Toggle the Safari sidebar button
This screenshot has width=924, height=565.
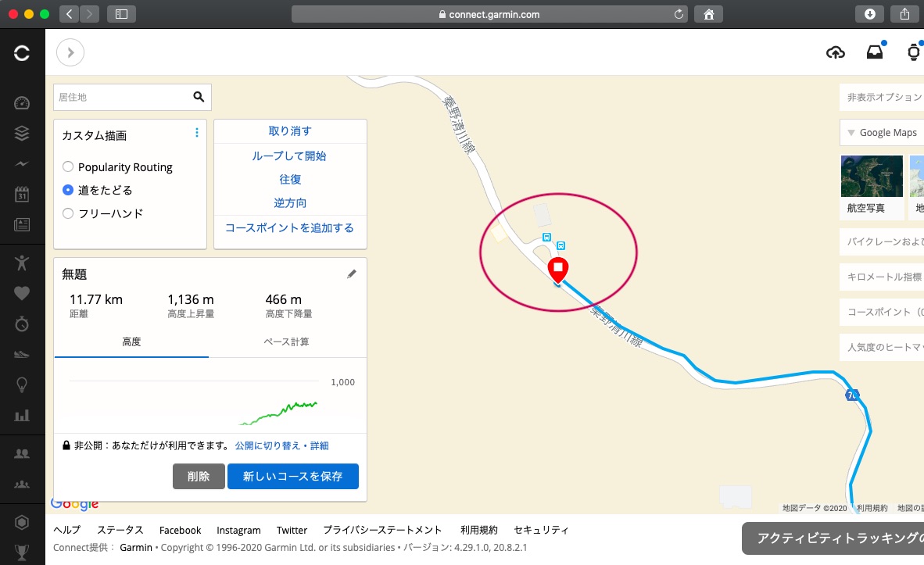coord(121,14)
